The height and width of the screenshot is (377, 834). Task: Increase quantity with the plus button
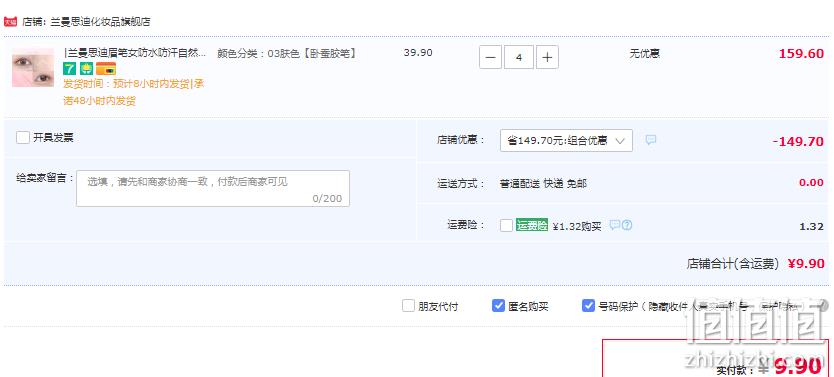[x=547, y=57]
